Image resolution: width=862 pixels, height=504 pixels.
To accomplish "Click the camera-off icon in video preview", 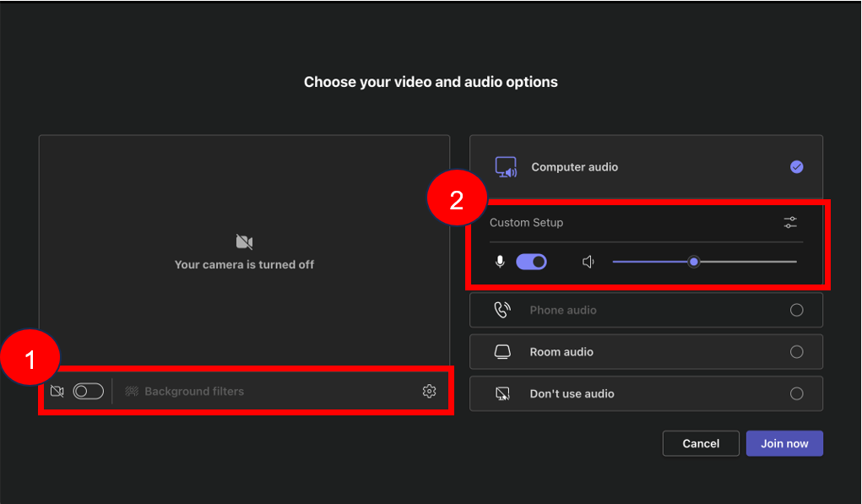I will (x=244, y=241).
